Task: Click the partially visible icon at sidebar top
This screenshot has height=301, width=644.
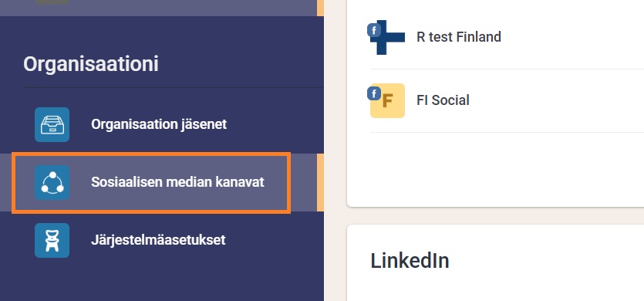Action: tap(52, 2)
